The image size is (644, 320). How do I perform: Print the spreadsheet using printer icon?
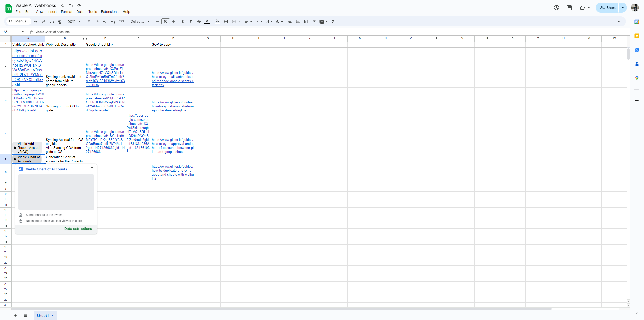[52, 22]
